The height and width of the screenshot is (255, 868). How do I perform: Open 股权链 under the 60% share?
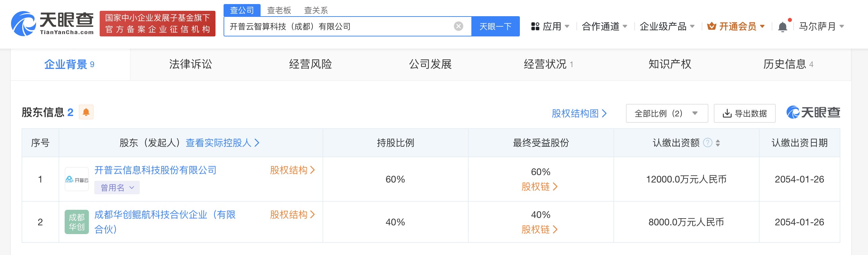(x=540, y=187)
